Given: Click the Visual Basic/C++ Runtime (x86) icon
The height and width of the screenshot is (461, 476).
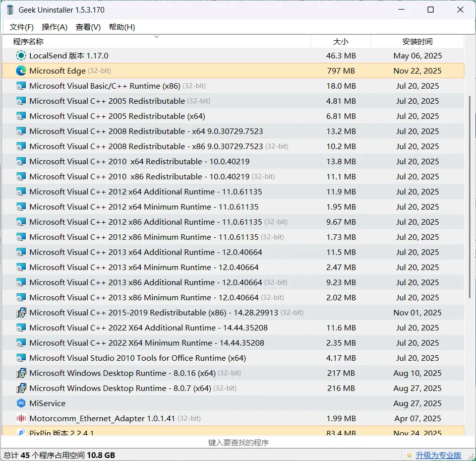Looking at the screenshot, I should pyautogui.click(x=21, y=86).
